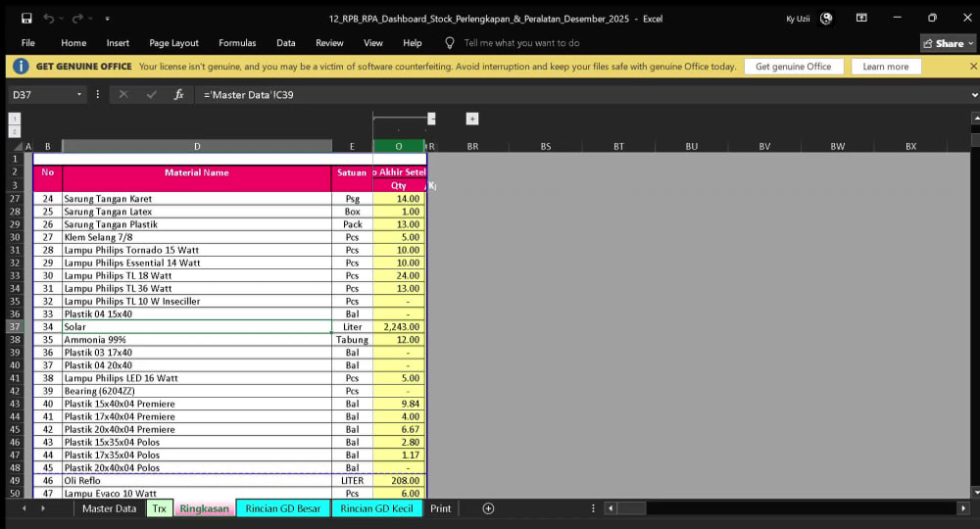Click vertical scrollbar down arrow
This screenshot has width=980, height=529.
[x=975, y=492]
